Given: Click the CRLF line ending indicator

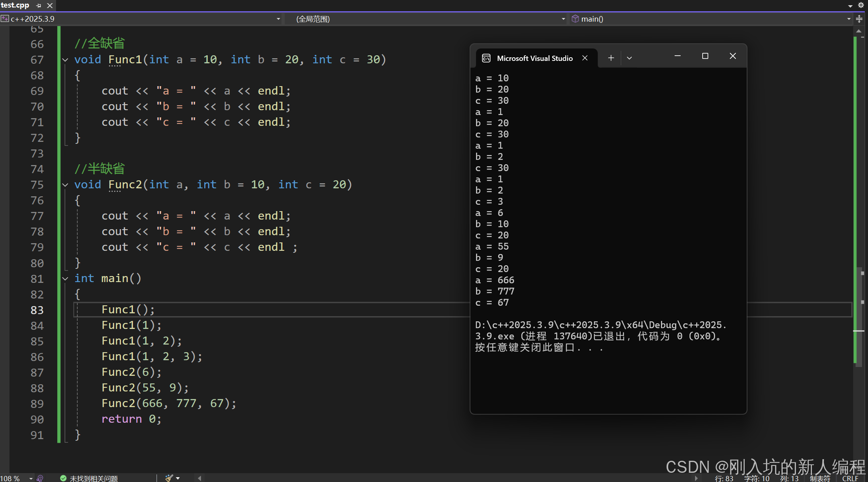Looking at the screenshot, I should [x=850, y=478].
